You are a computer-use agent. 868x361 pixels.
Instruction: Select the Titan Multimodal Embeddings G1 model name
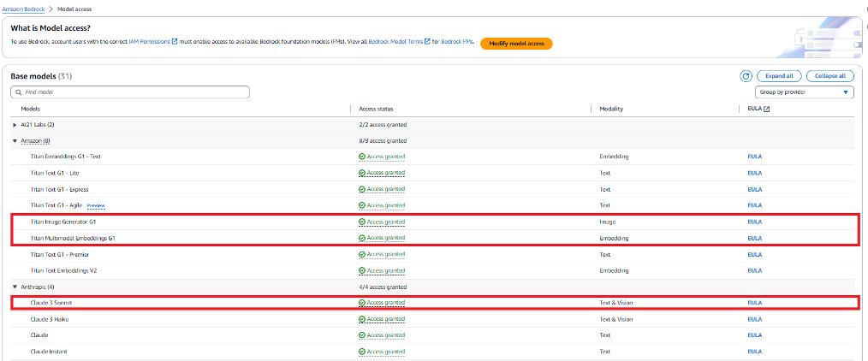pyautogui.click(x=73, y=239)
